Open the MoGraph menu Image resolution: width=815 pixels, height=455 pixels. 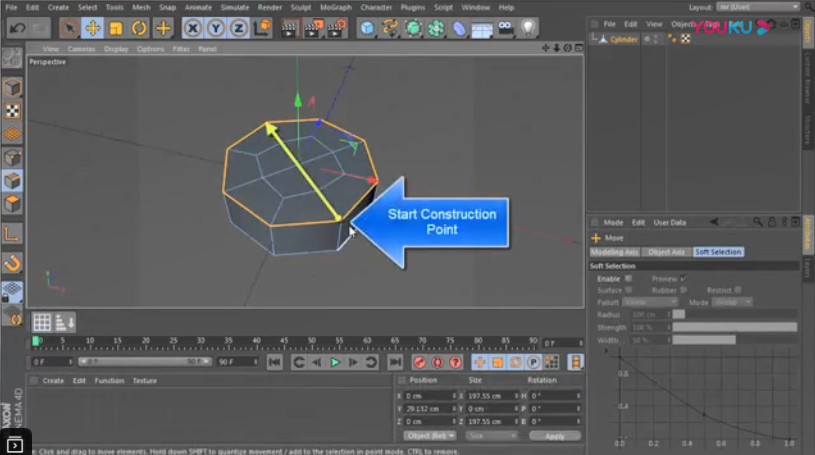coord(336,7)
